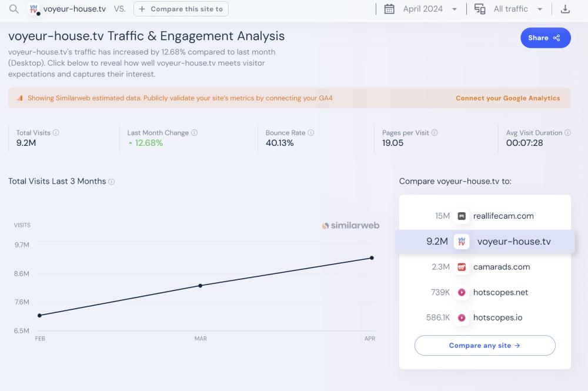Viewport: 588px width, 391px height.
Task: Choose hotscopes.net for comparison
Action: pyautogui.click(x=500, y=292)
